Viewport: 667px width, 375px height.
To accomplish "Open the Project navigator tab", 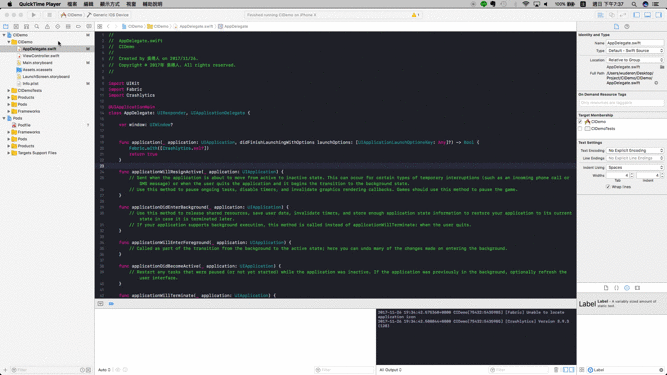I will click(x=6, y=26).
